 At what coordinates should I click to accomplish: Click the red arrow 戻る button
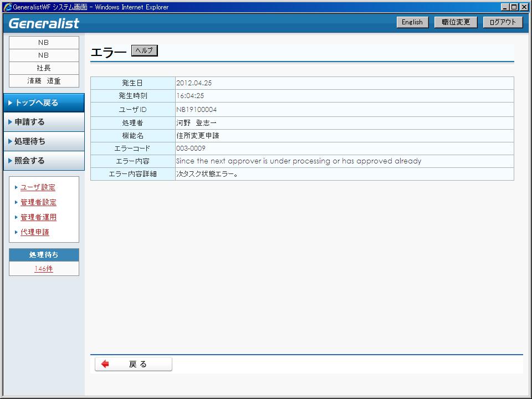point(134,364)
